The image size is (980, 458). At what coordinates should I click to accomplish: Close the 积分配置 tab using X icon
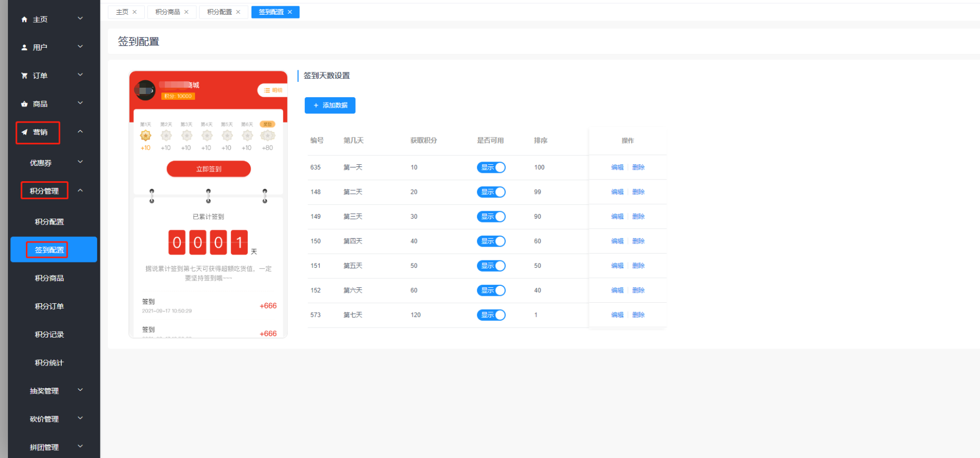pos(238,12)
